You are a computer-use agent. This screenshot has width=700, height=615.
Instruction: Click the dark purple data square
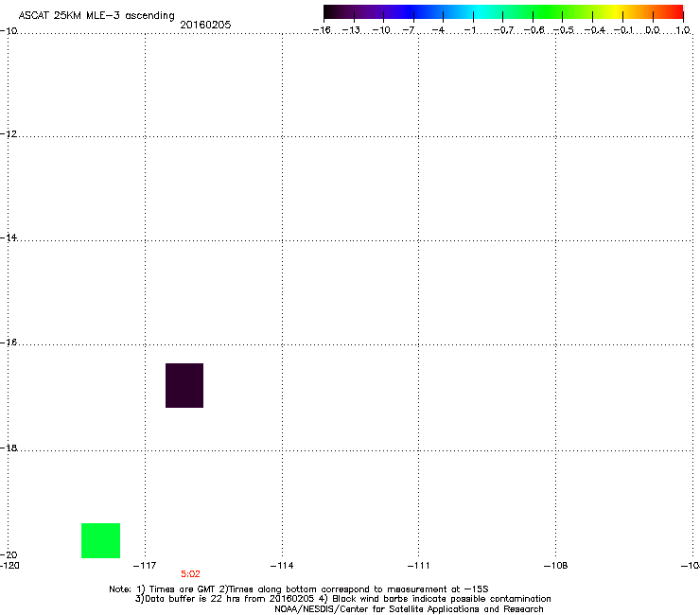[184, 385]
